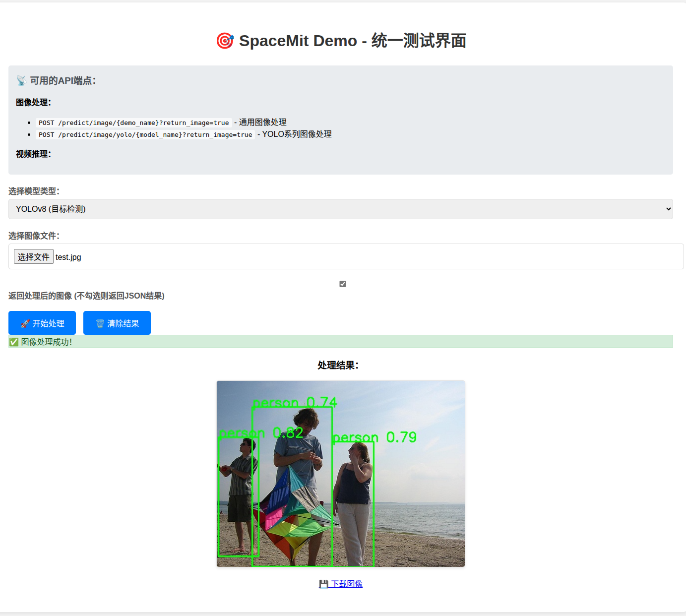Click the POST /predict/image/yolo/{model_name} endpoint code
Image resolution: width=686 pixels, height=616 pixels.
(145, 134)
